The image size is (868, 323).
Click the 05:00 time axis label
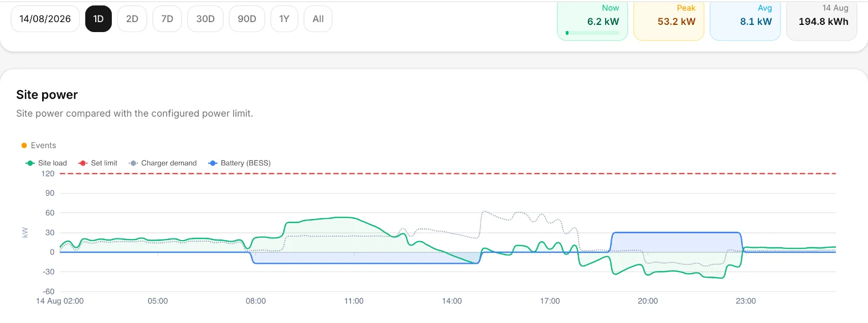coord(158,301)
